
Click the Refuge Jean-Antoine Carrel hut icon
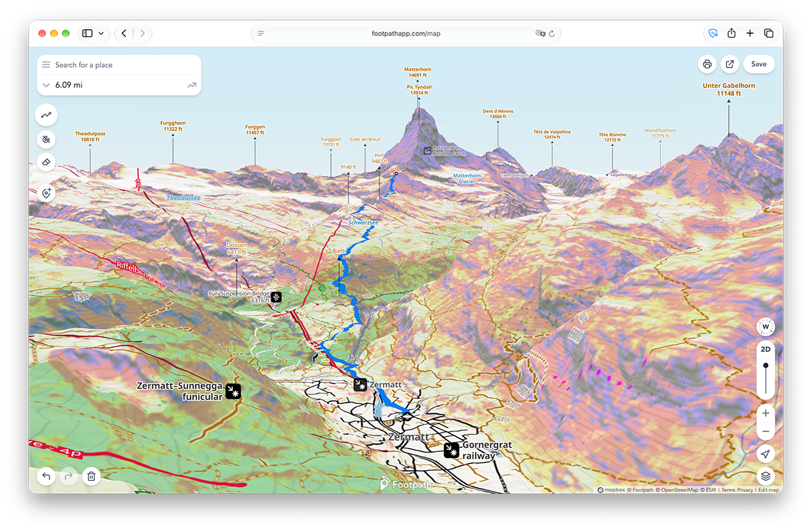[x=426, y=151]
